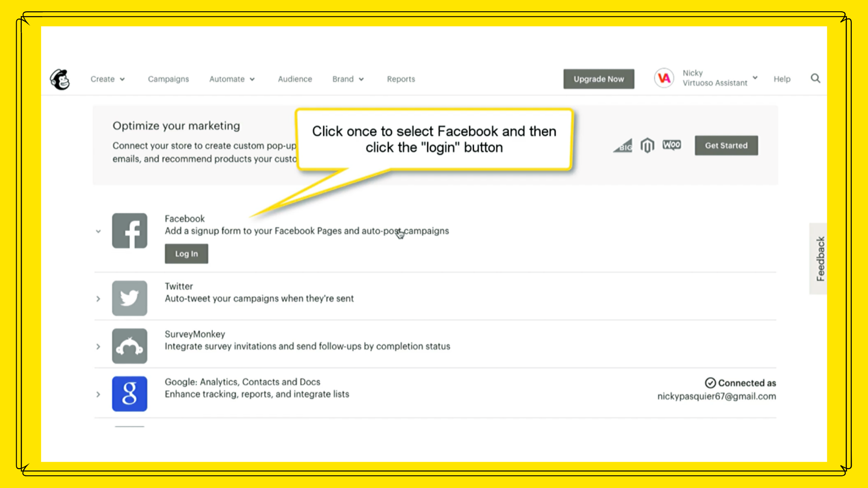Click the Upgrade Now button
This screenshot has height=488, width=868.
coord(599,79)
